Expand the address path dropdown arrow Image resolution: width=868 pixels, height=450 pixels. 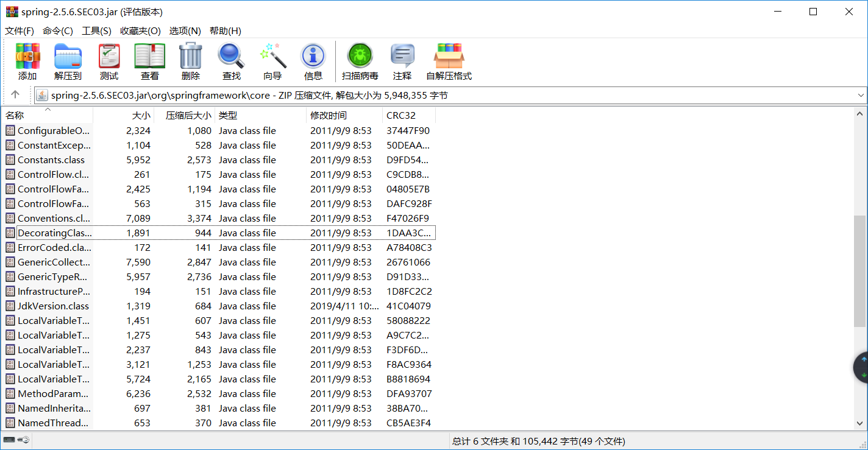(861, 95)
